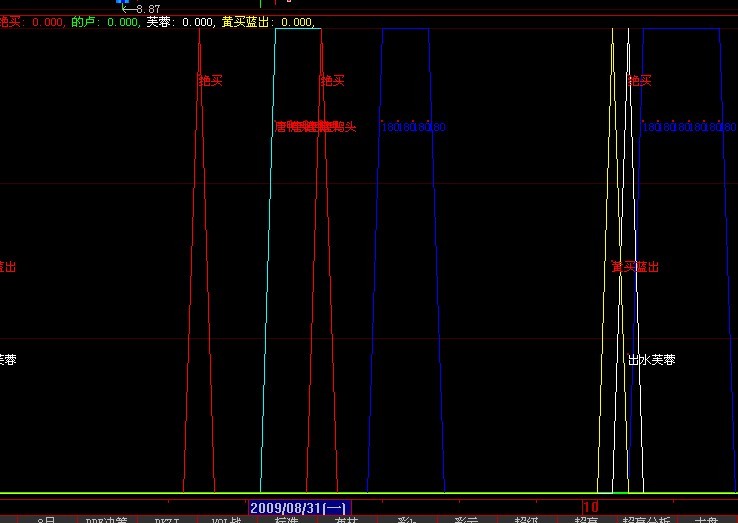Click the red 黄买蓝出 signal on chart
The width and height of the screenshot is (738, 523).
635,267
